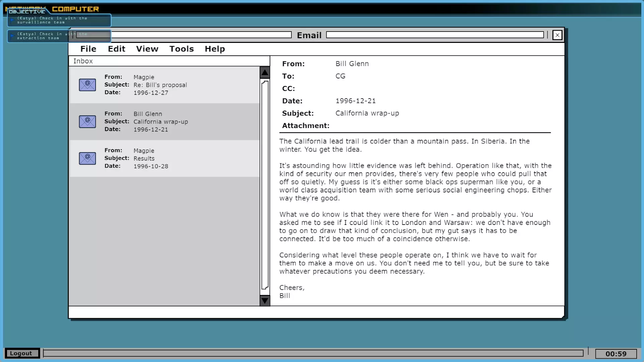Screen dimensions: 644x362
Task: Open the Tools menu
Action: tap(181, 49)
